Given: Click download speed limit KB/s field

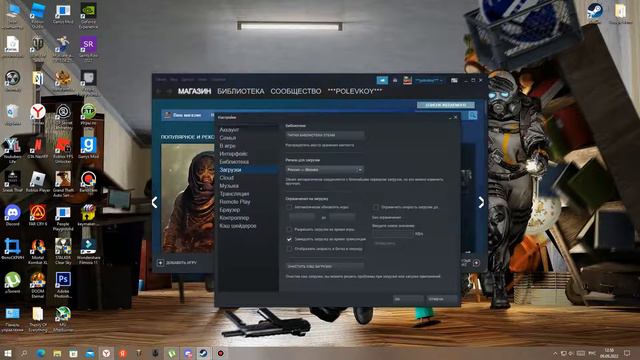Looking at the screenshot, I should (393, 234).
